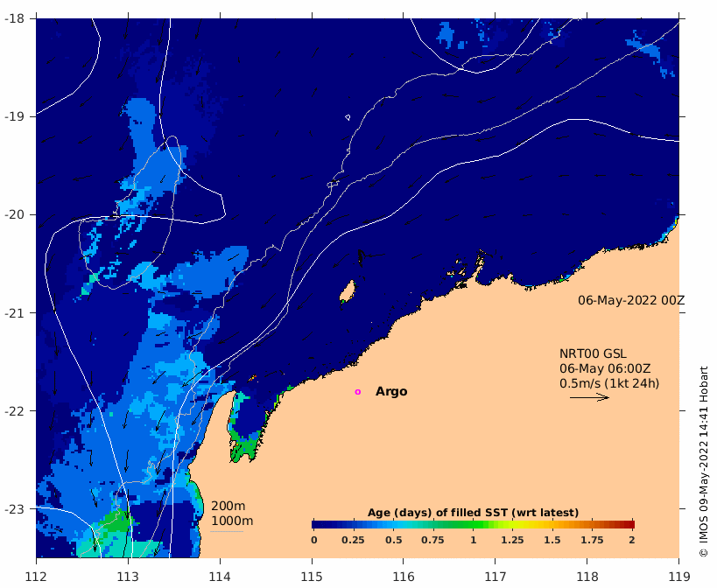Click the colorbar tick label '0.75'
Image resolution: width=717 pixels, height=588 pixels.
432,540
